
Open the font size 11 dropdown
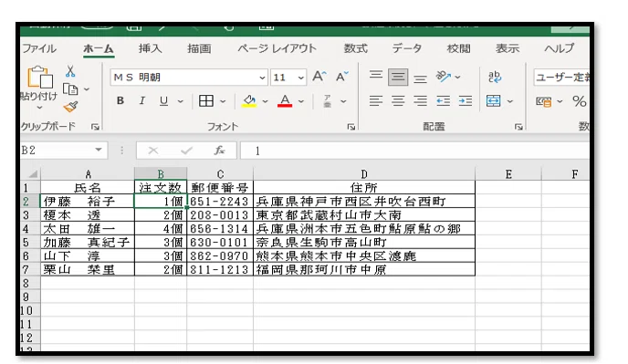point(301,78)
